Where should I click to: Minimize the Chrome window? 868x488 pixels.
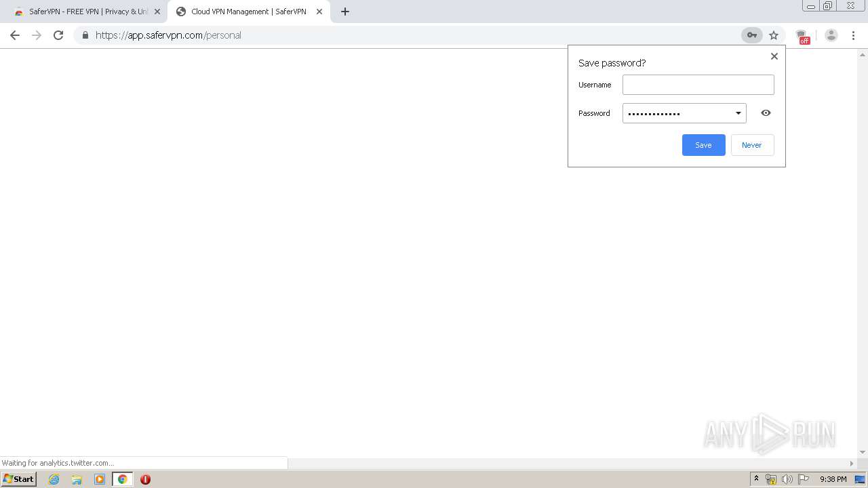[811, 6]
